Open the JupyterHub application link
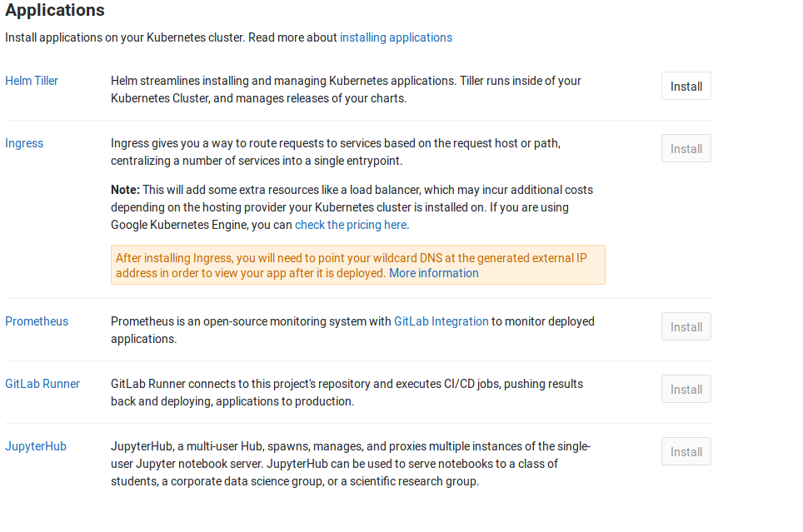Image resolution: width=803 pixels, height=532 pixels. click(x=35, y=446)
